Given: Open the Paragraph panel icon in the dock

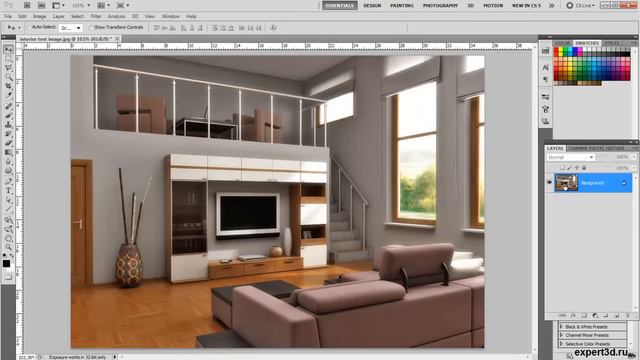Looking at the screenshot, I should point(546,79).
